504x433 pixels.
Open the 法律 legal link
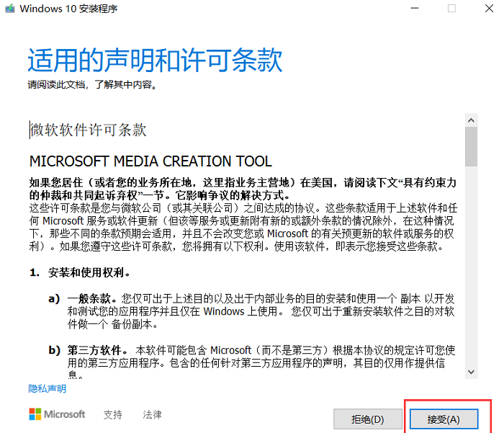coord(152,414)
